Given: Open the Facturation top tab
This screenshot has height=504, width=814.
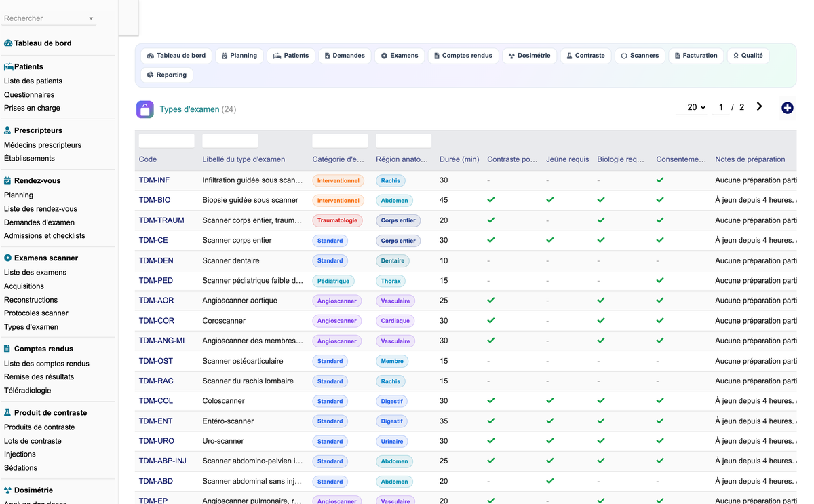Looking at the screenshot, I should pyautogui.click(x=696, y=56).
